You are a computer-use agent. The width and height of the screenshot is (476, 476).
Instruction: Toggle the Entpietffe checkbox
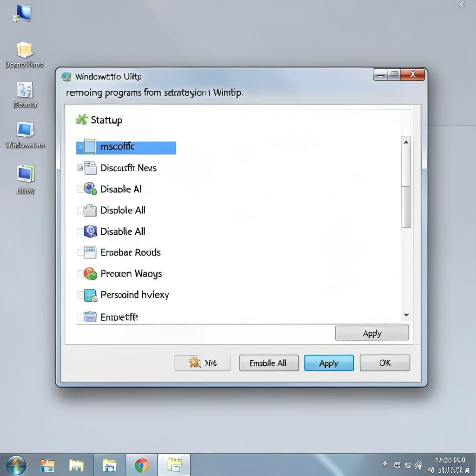pos(80,317)
